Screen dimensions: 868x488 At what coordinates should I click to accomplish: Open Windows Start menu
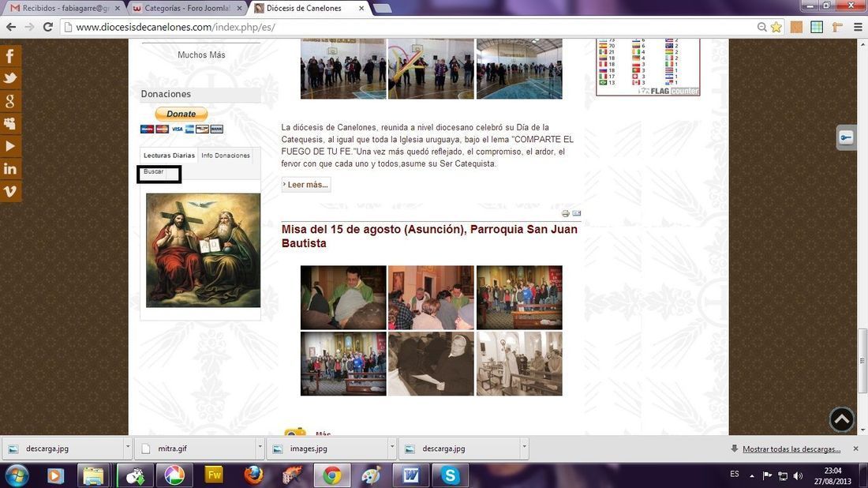(17, 476)
